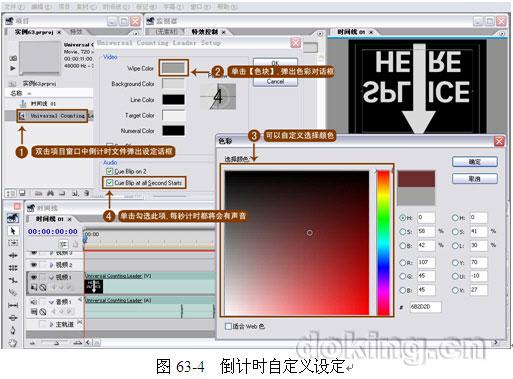Click Set Display Style on Audio 1
Screen dimensions: 513x379
point(34,312)
